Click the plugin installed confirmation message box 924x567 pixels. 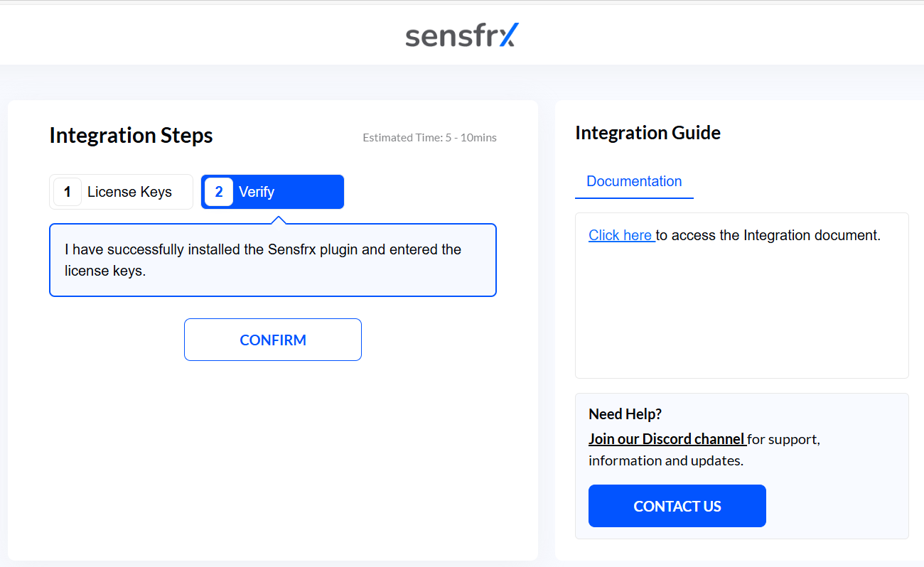[x=273, y=260]
